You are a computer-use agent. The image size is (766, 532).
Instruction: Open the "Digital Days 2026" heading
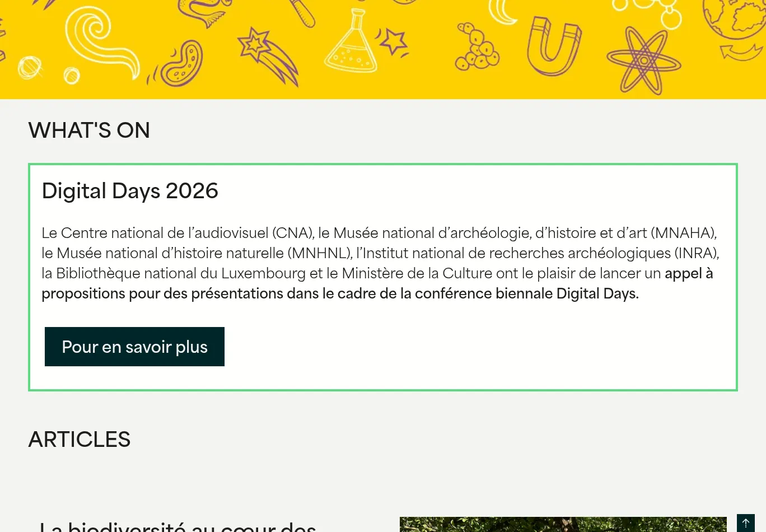click(x=130, y=191)
